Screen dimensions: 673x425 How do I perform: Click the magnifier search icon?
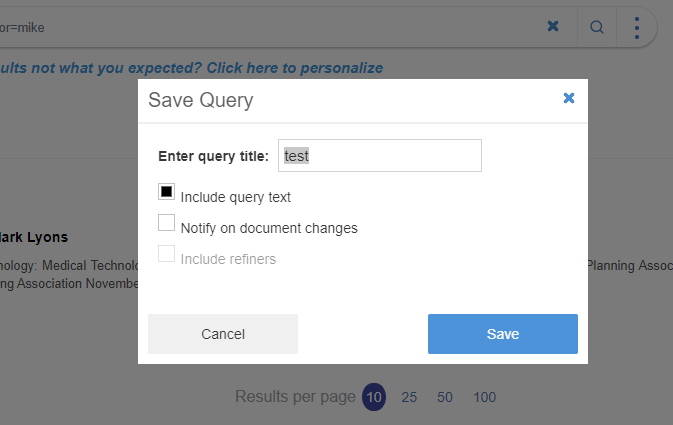597,27
